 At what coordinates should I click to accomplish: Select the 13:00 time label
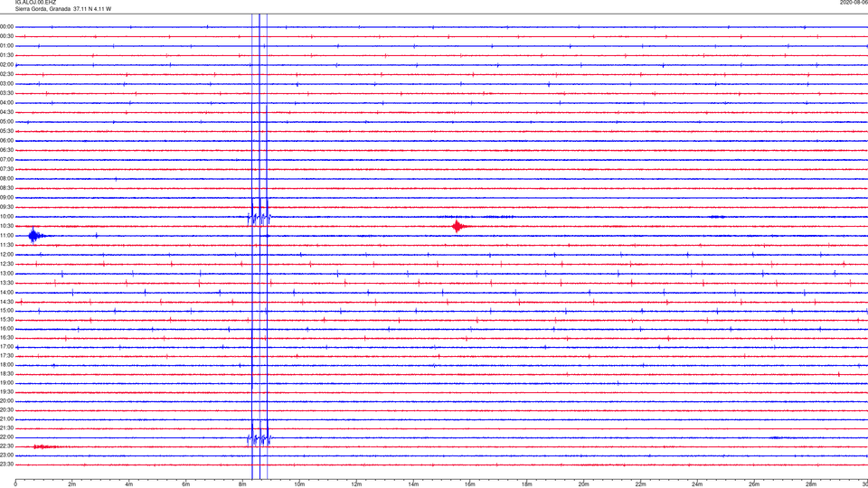(x=6, y=273)
